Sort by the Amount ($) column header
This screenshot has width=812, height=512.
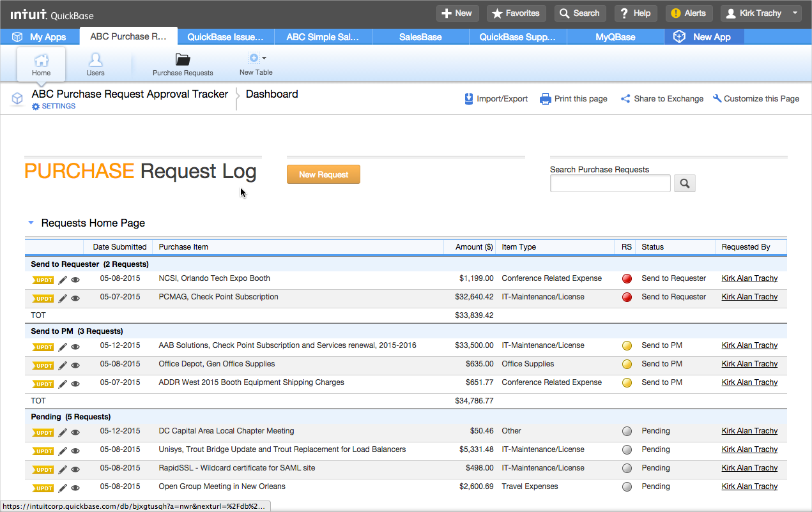[x=474, y=247]
